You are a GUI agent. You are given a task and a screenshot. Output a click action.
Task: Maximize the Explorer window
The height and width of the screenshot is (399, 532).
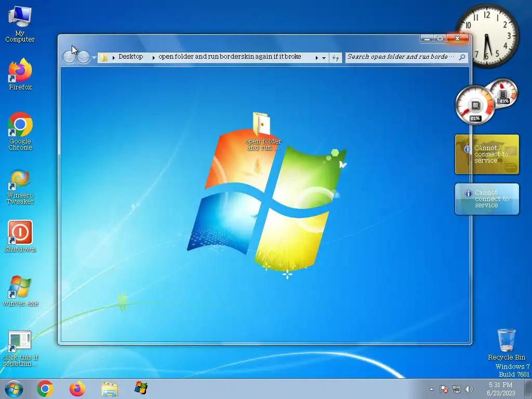click(440, 38)
